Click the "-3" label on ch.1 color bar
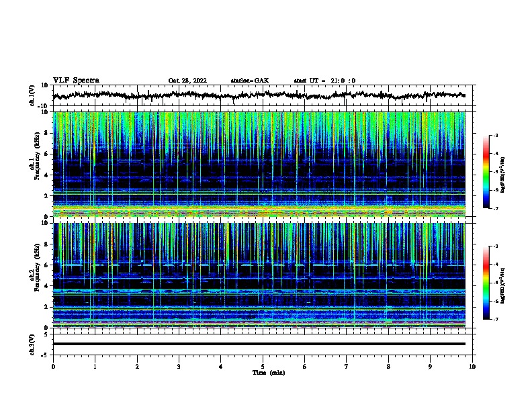The image size is (532, 411). coord(496,135)
